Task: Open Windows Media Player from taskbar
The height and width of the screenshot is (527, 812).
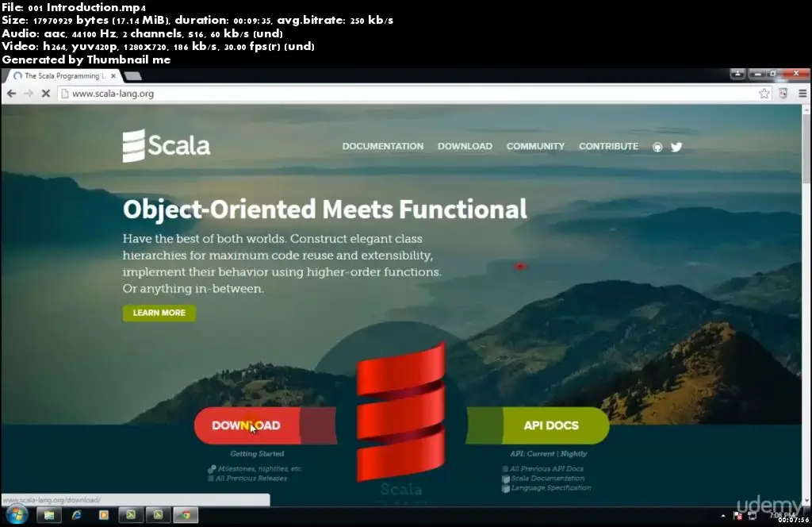Action: pos(104,515)
